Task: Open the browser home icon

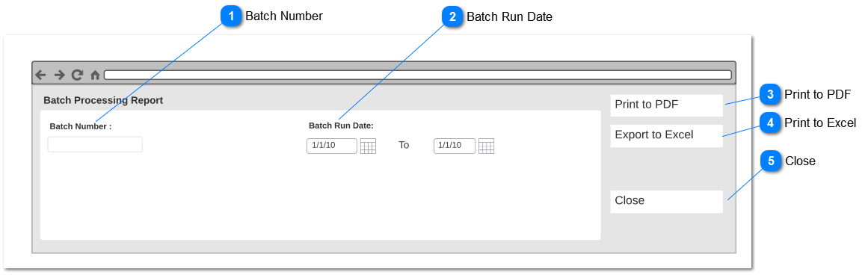Action: point(95,75)
